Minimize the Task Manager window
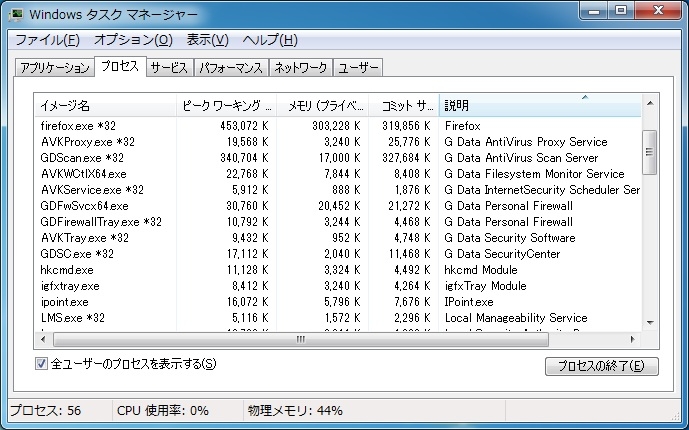Image resolution: width=689 pixels, height=430 pixels. click(594, 11)
